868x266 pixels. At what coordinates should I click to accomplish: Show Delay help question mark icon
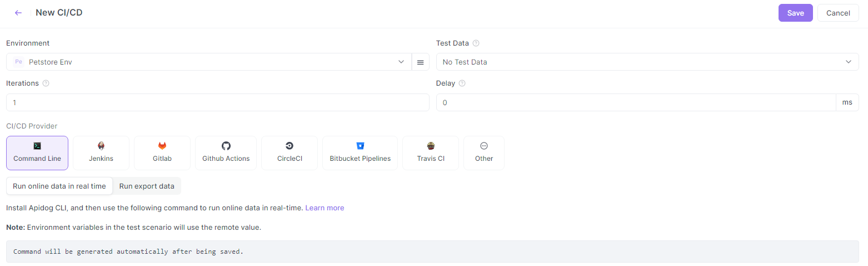pyautogui.click(x=462, y=83)
